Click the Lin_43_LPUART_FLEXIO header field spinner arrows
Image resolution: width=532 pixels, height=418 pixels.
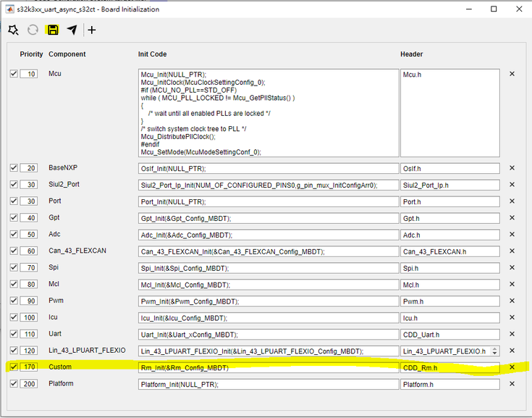click(494, 351)
